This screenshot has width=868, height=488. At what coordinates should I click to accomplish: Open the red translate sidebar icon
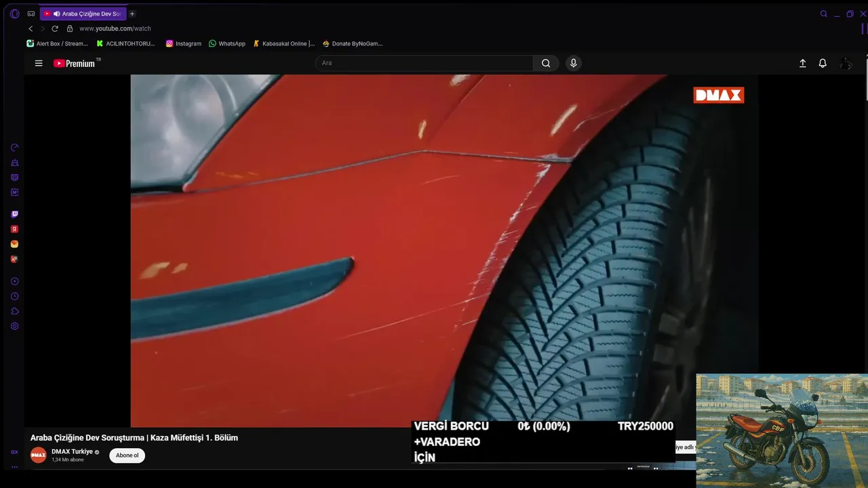point(14,259)
